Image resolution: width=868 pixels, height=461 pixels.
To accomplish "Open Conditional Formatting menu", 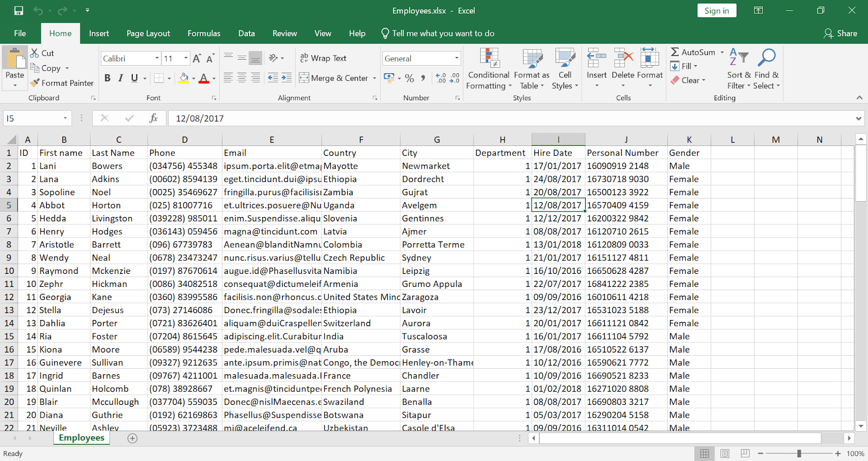I will [489, 69].
